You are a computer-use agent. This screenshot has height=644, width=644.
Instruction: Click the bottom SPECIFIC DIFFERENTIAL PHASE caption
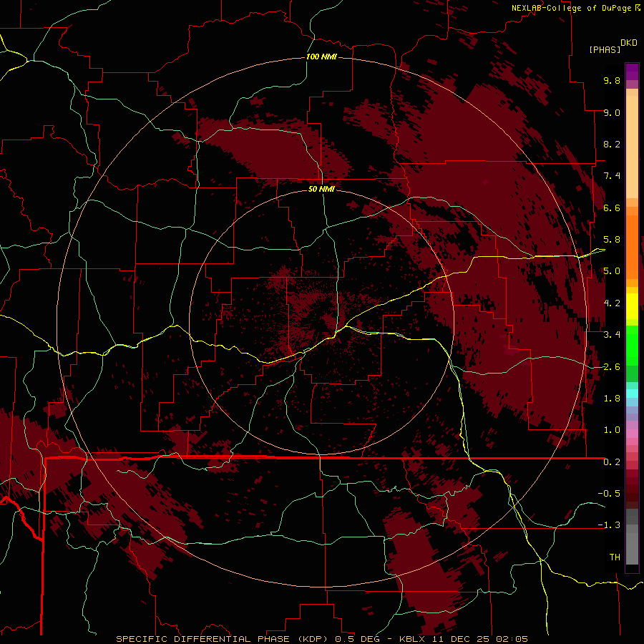(x=322, y=639)
